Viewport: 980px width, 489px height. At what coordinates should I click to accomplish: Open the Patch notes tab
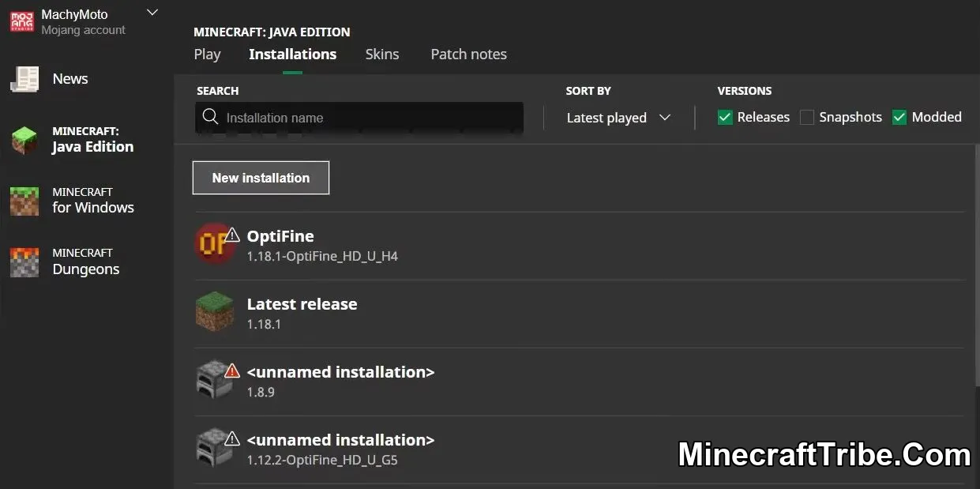[x=468, y=55]
